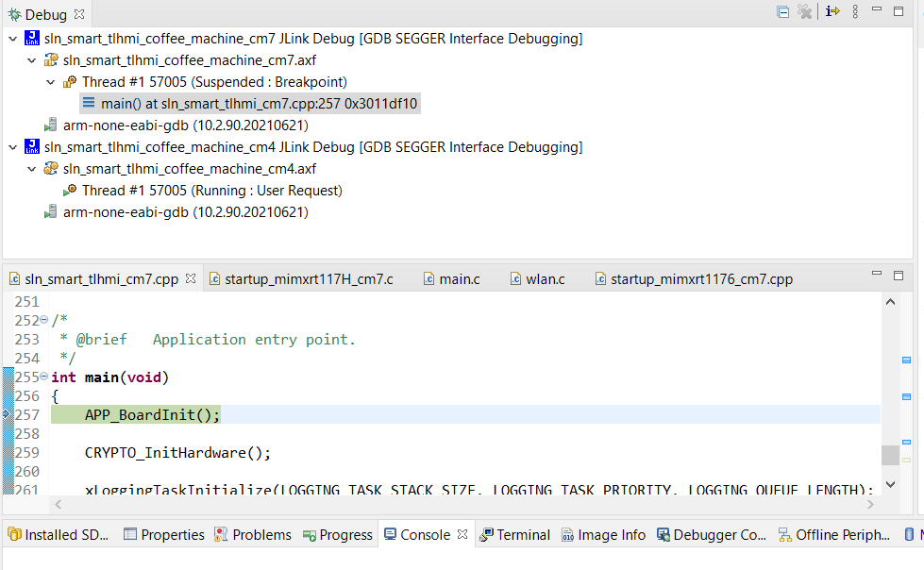Collapse all items in Debug view
This screenshot has width=924, height=570.
pyautogui.click(x=782, y=12)
